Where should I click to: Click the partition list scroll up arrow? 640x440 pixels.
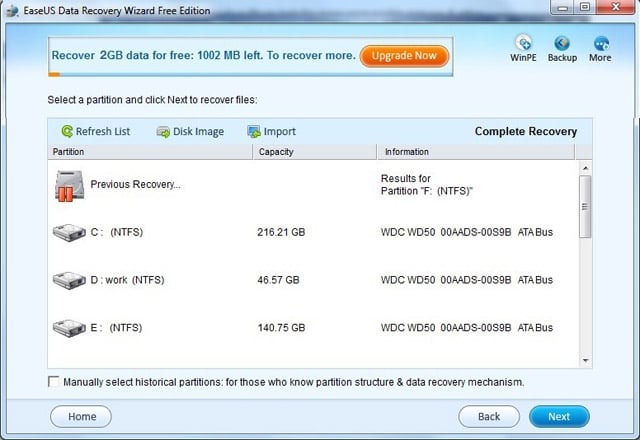pyautogui.click(x=585, y=168)
